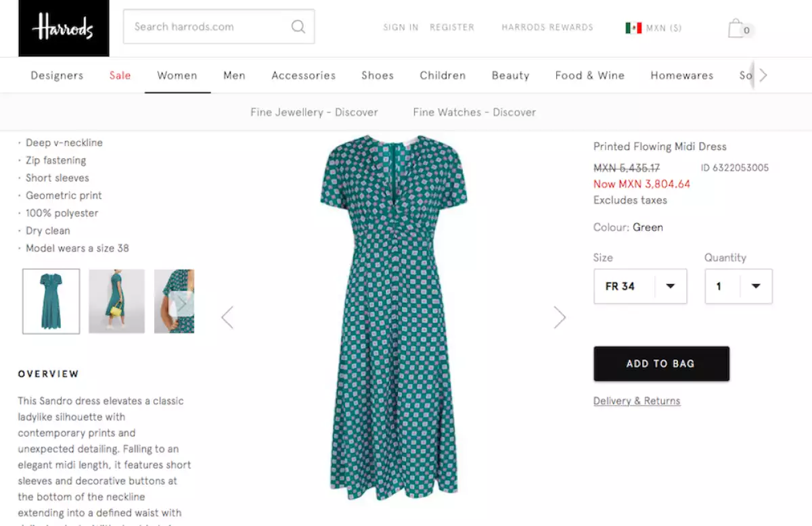This screenshot has width=812, height=526.
Task: Open the Women menu tab
Action: click(x=177, y=76)
